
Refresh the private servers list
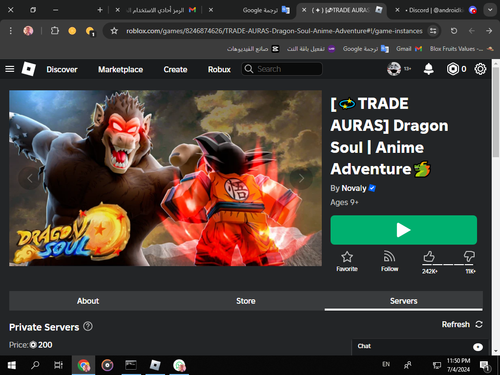pyautogui.click(x=462, y=324)
